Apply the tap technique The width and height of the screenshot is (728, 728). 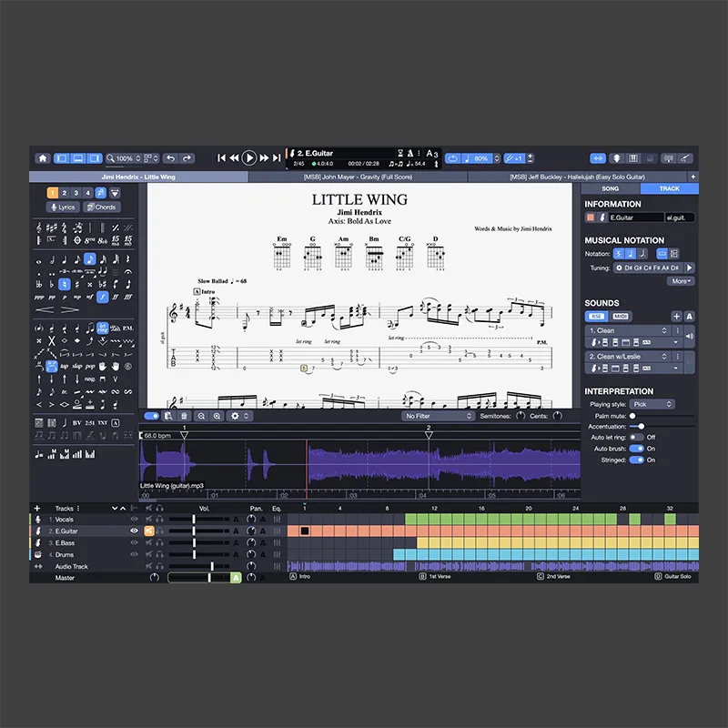click(x=65, y=367)
